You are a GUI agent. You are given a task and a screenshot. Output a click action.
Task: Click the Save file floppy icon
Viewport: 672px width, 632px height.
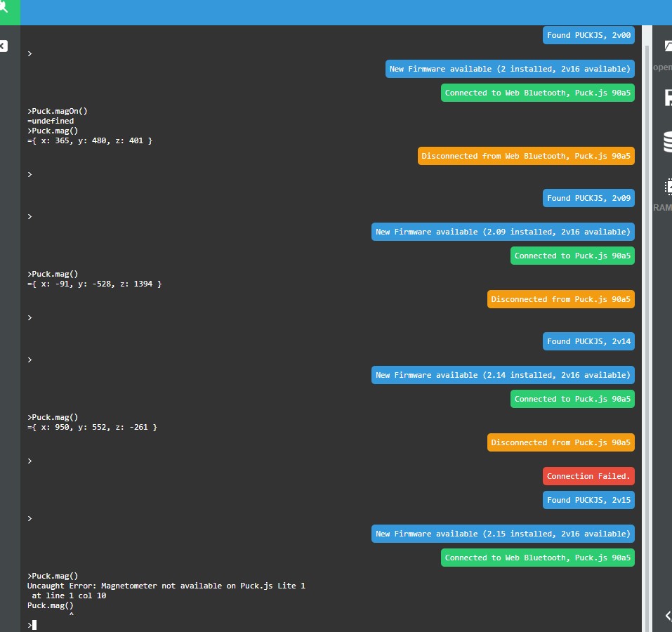(667, 97)
